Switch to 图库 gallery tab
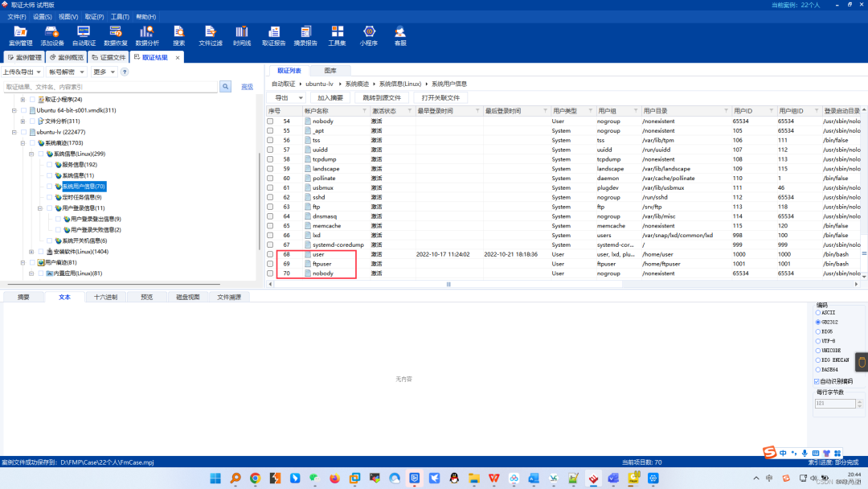Image resolution: width=868 pixels, height=489 pixels. click(x=330, y=70)
